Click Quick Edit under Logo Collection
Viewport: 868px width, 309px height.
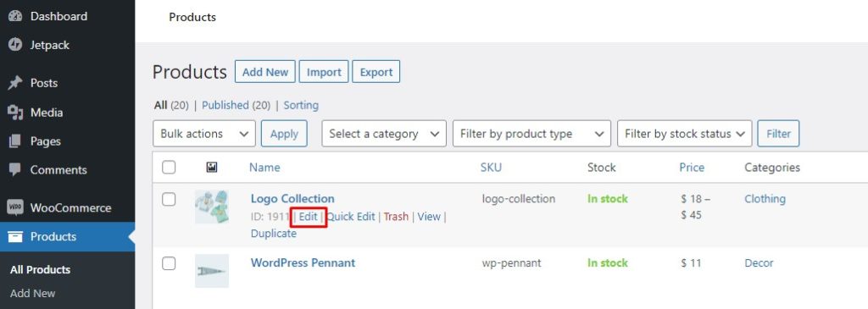(351, 217)
